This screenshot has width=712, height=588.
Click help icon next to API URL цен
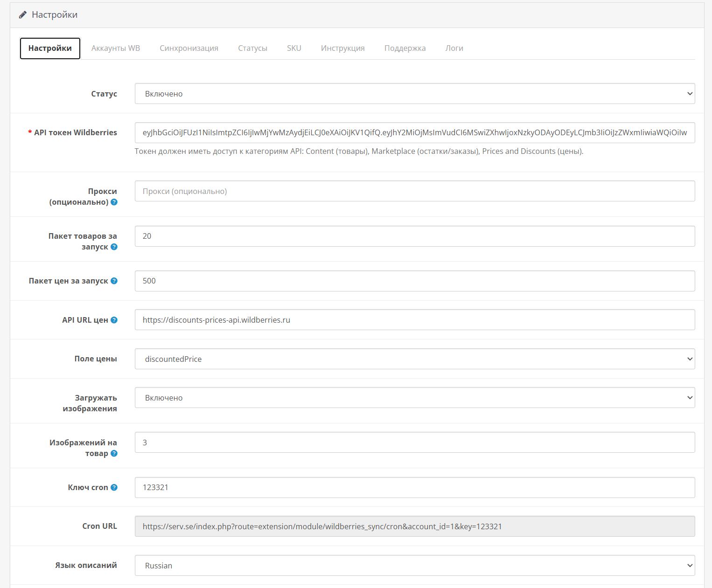[114, 320]
